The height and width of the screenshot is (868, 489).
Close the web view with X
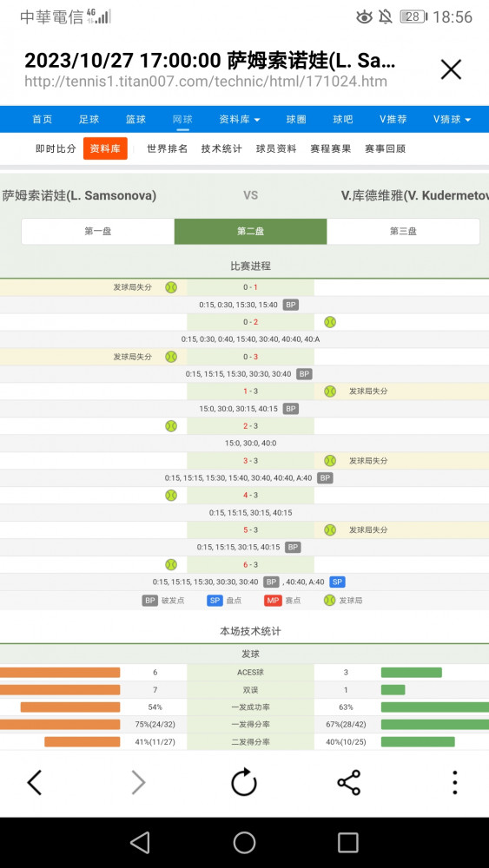(x=451, y=69)
